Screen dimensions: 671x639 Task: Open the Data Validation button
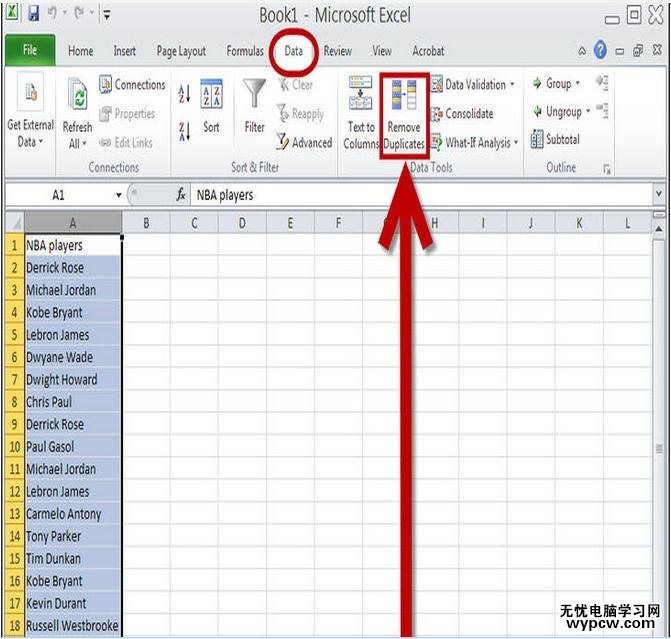click(468, 84)
